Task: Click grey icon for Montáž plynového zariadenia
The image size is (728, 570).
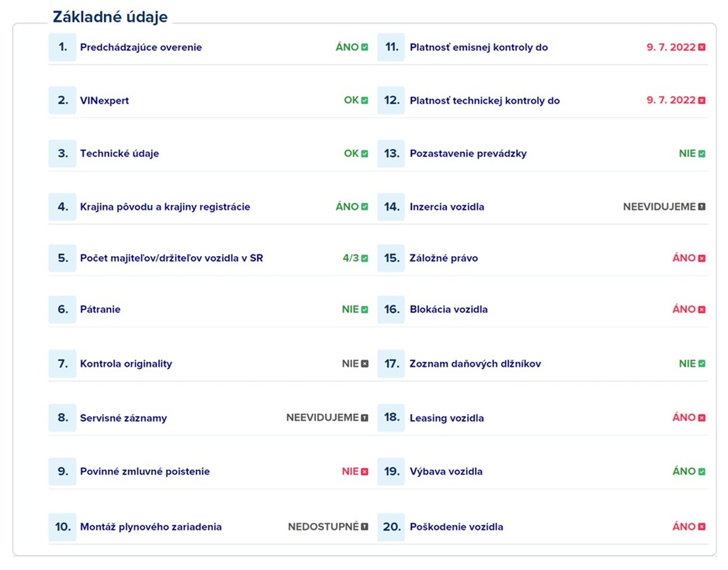Action: coord(365,527)
